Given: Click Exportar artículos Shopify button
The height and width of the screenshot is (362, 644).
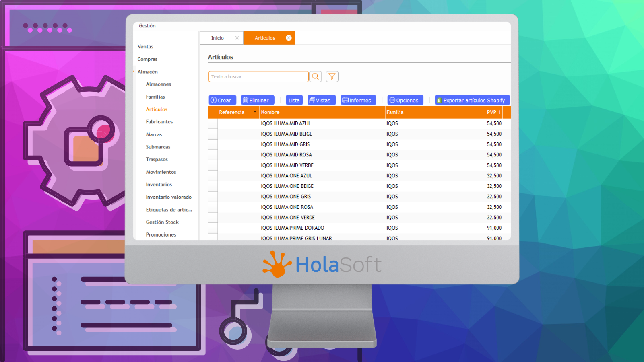Looking at the screenshot, I should tap(472, 100).
